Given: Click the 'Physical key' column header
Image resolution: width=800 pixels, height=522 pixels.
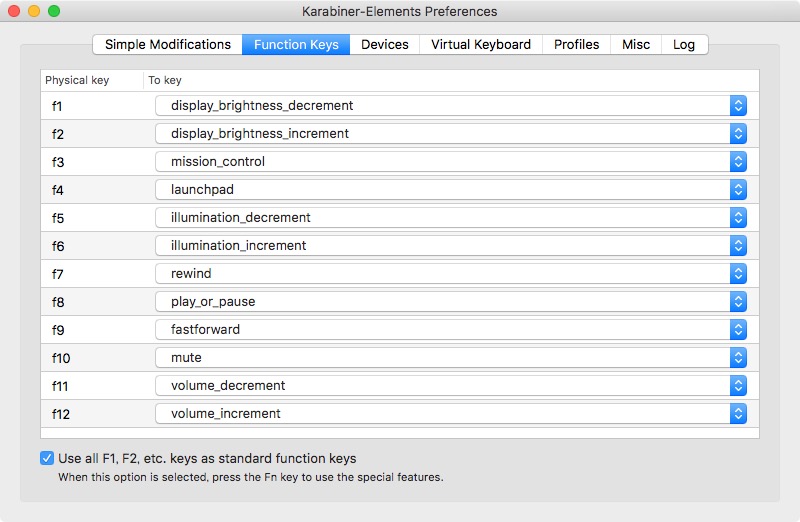Looking at the screenshot, I should coord(92,81).
